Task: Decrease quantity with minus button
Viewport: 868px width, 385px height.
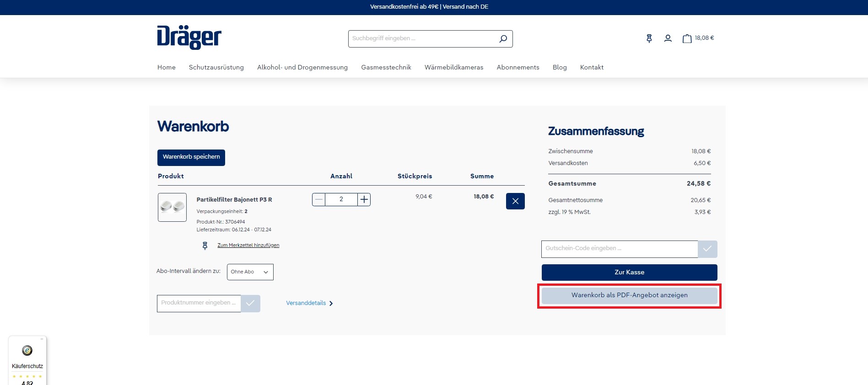Action: pyautogui.click(x=319, y=199)
